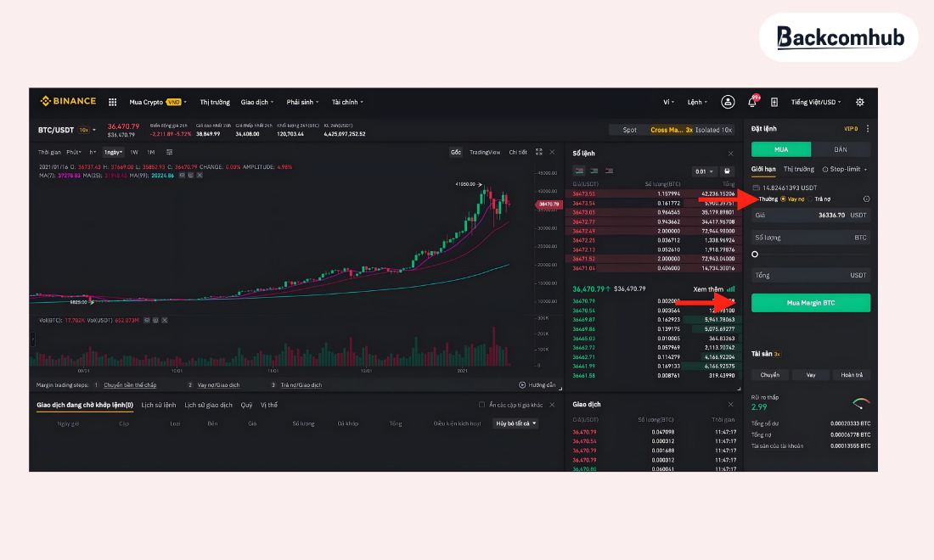934x560 pixels.
Task: Open the chart indicators settings icon
Action: coord(170,153)
